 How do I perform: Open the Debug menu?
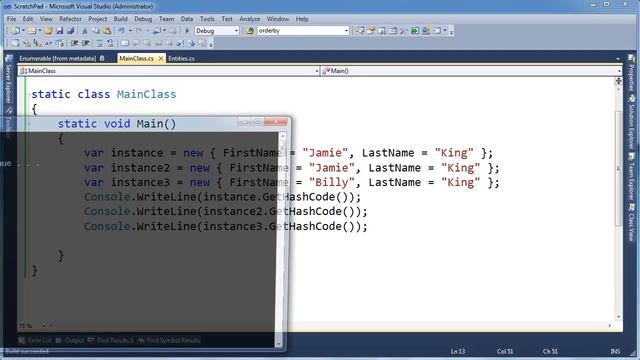pos(143,19)
